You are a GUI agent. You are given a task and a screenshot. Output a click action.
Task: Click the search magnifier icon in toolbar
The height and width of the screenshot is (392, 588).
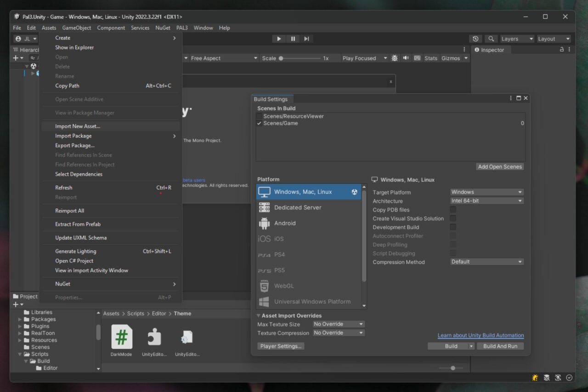[491, 39]
